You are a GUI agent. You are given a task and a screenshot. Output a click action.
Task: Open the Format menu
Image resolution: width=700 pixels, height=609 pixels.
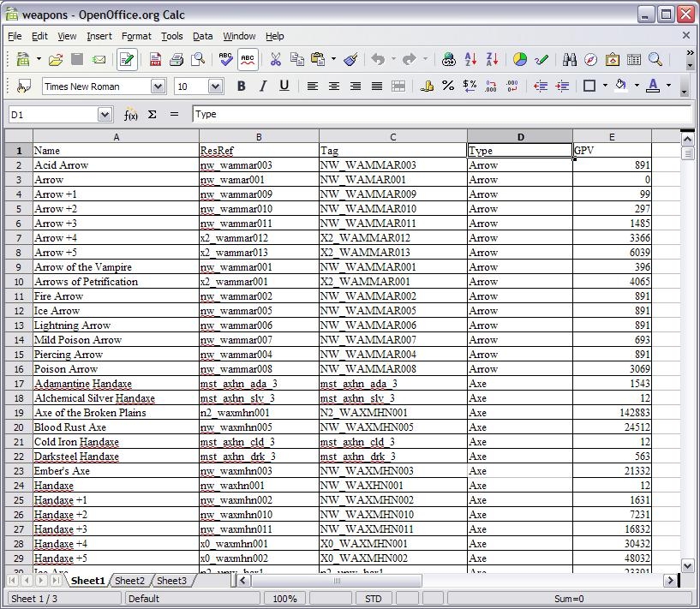[135, 36]
